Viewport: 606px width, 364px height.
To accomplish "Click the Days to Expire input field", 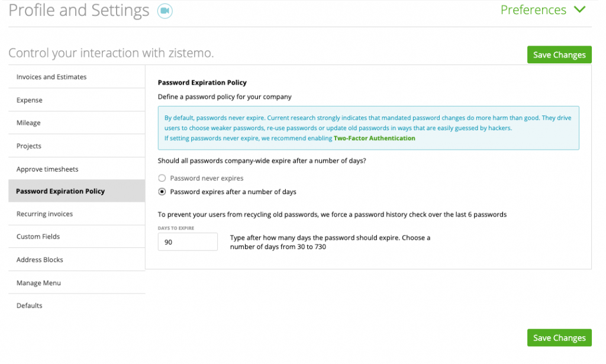I will [x=187, y=241].
